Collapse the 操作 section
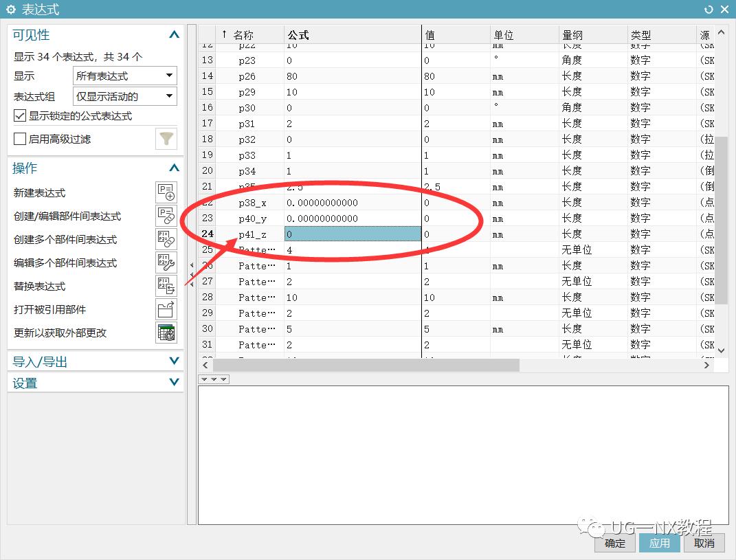 click(x=174, y=168)
